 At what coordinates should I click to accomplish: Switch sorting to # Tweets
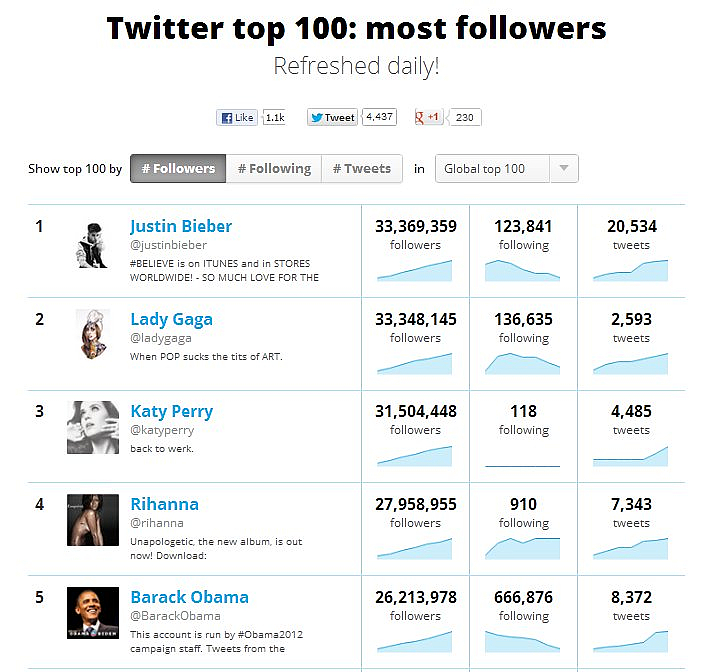[362, 168]
